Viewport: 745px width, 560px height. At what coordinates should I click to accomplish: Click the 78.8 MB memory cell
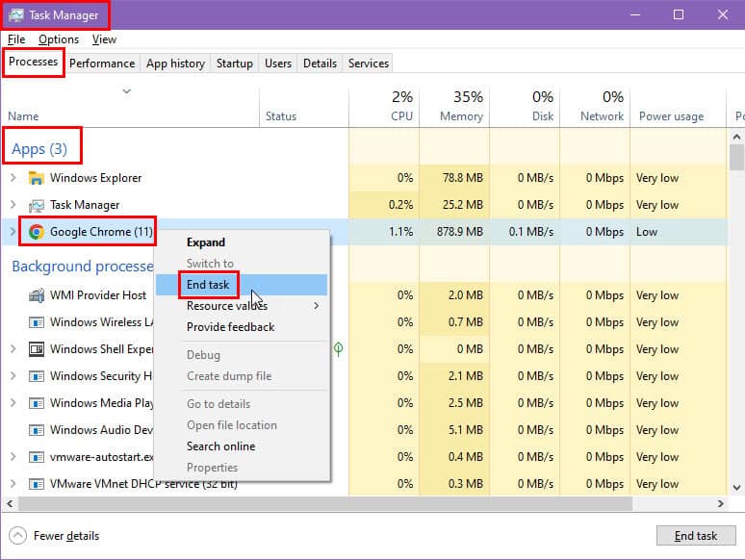[454, 178]
